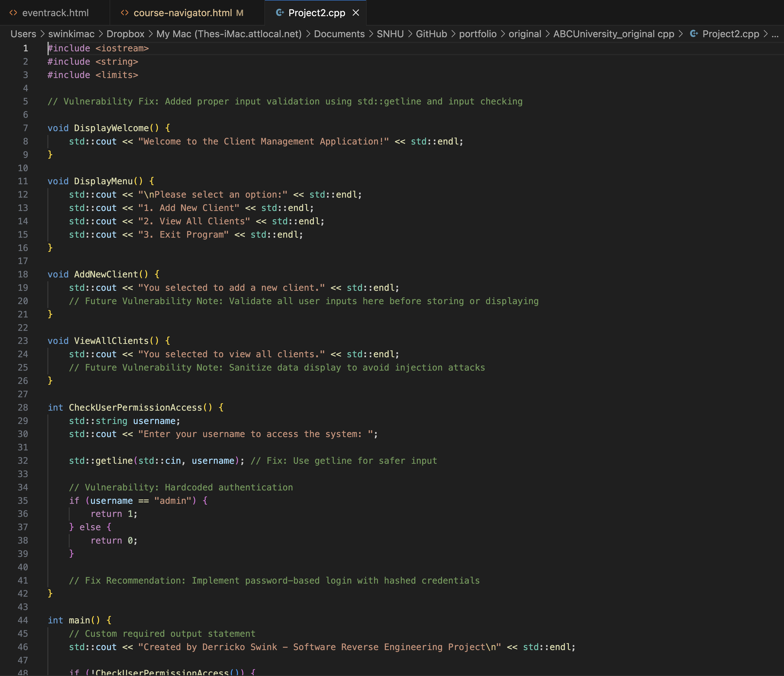This screenshot has height=676, width=784.
Task: Close the Project2.cpp tab
Action: pyautogui.click(x=356, y=13)
